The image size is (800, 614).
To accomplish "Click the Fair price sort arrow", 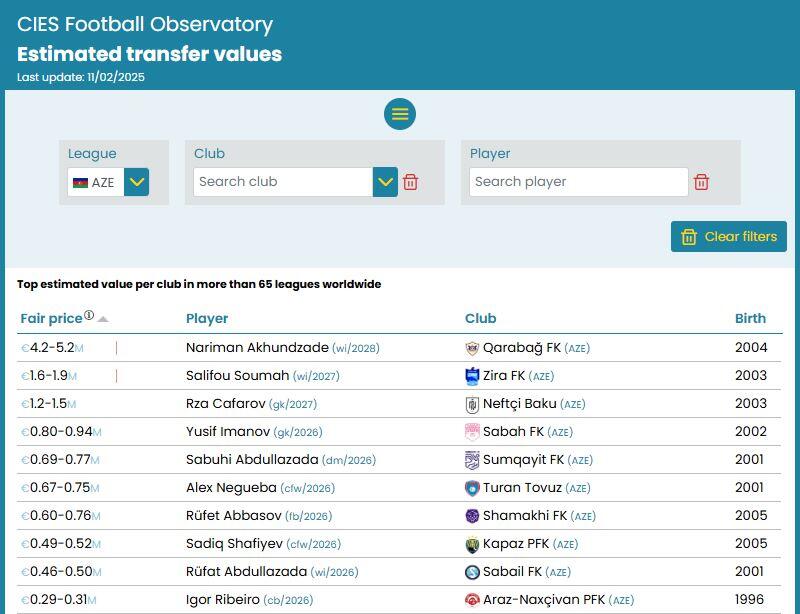I will tap(103, 319).
